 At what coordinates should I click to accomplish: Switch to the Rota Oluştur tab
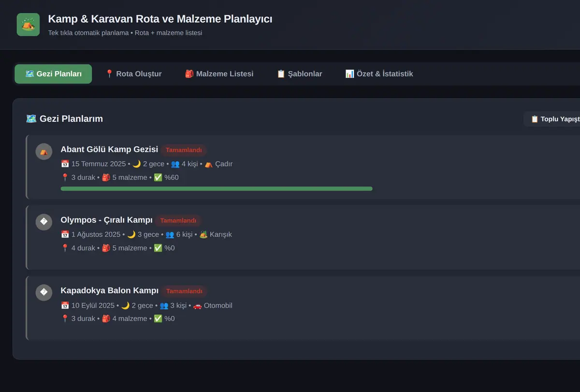click(133, 74)
